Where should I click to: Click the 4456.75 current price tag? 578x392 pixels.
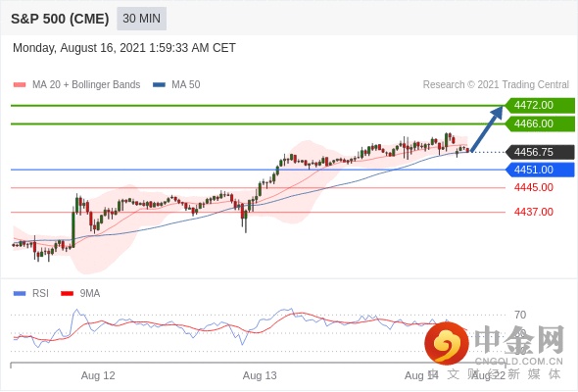point(540,152)
